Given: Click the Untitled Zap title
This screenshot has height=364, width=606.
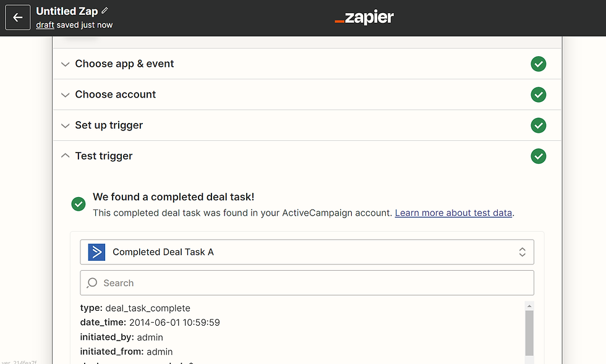Looking at the screenshot, I should 67,11.
